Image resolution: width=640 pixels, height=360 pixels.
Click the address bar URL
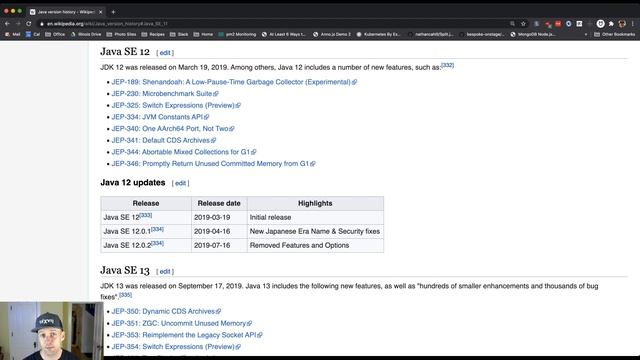[x=107, y=24]
